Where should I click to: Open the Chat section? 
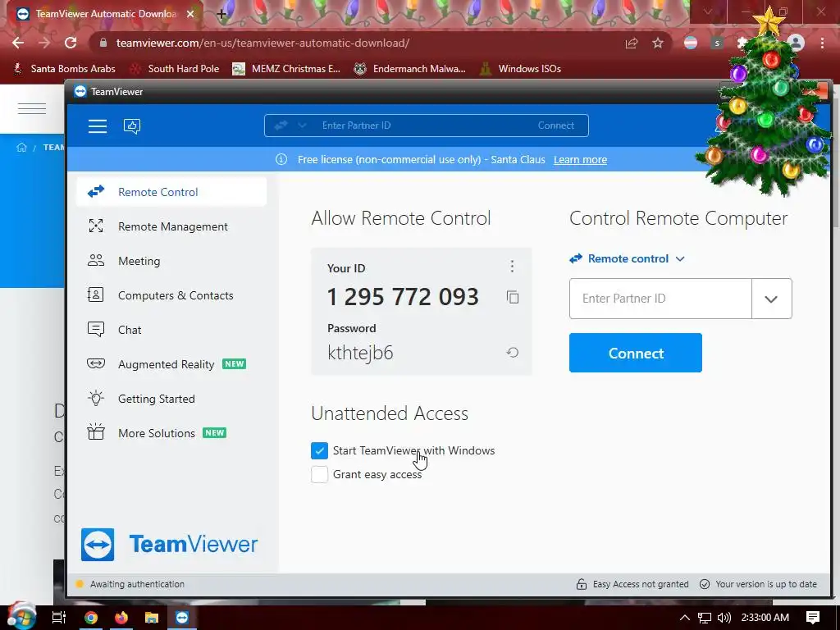pyautogui.click(x=171, y=330)
